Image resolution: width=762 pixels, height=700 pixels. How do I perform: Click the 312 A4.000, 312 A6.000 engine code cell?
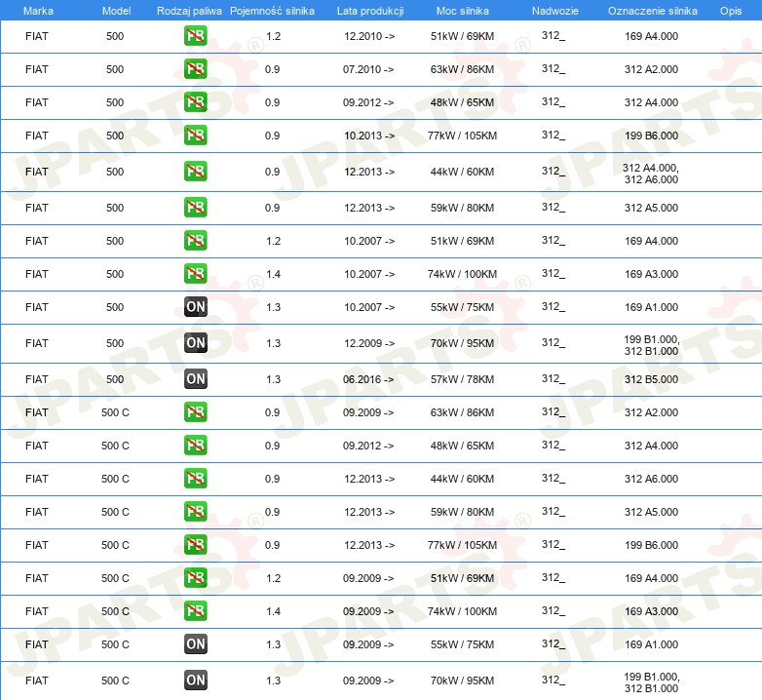(651, 174)
